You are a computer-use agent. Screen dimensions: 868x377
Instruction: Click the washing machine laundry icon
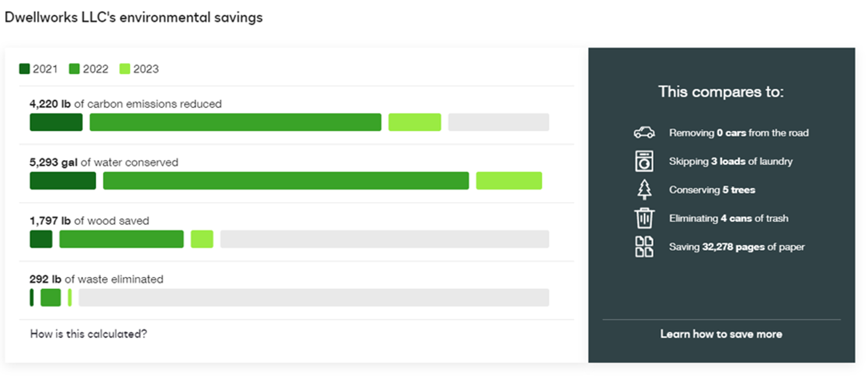644,161
